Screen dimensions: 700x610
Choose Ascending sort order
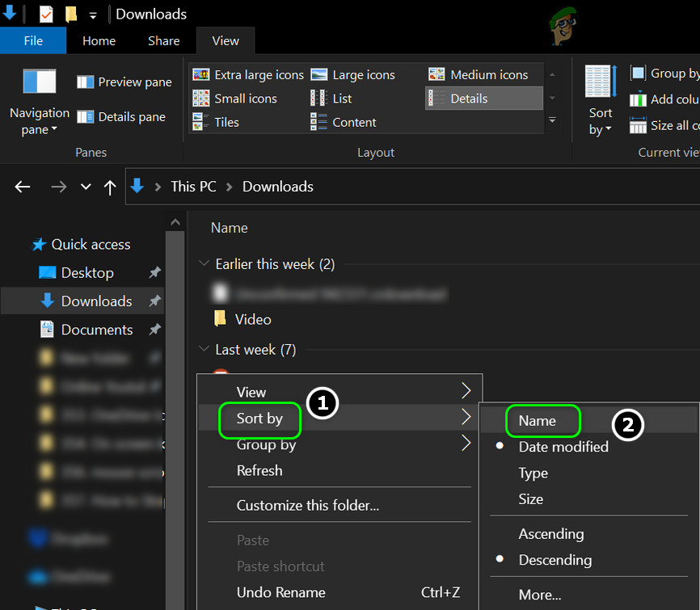pos(550,534)
